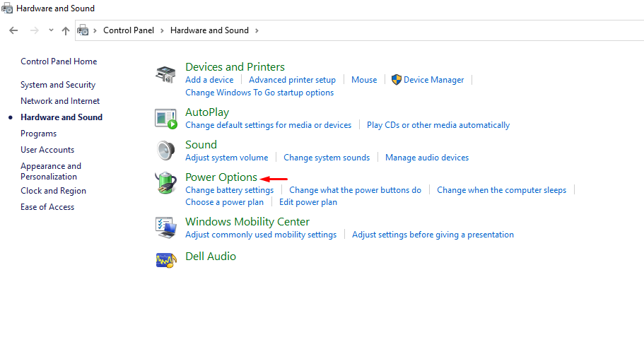644x347 pixels.
Task: Select Hardware and Sound in sidebar
Action: (62, 117)
